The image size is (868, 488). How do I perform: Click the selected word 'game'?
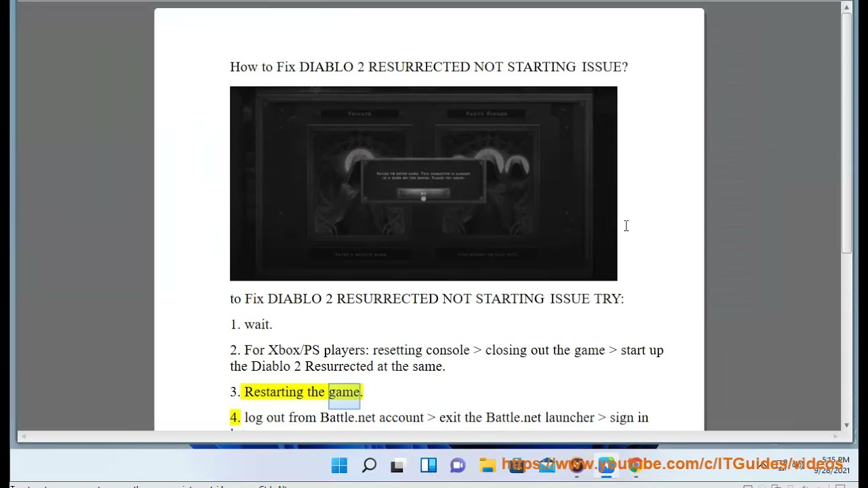coord(344,392)
